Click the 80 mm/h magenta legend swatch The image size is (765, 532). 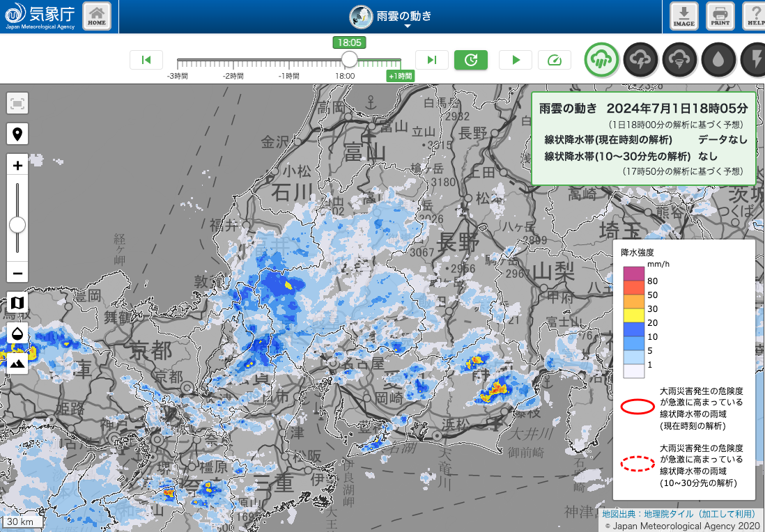[x=634, y=274]
